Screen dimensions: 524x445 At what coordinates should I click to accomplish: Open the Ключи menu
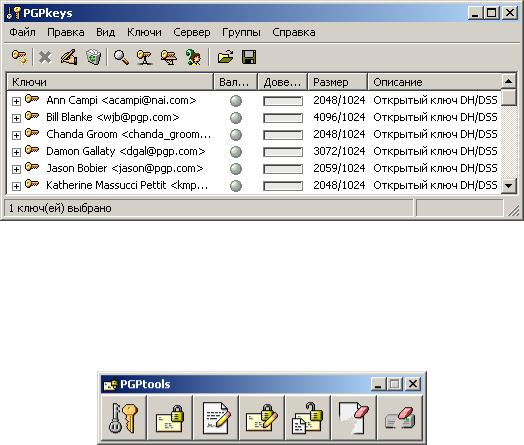pos(144,32)
